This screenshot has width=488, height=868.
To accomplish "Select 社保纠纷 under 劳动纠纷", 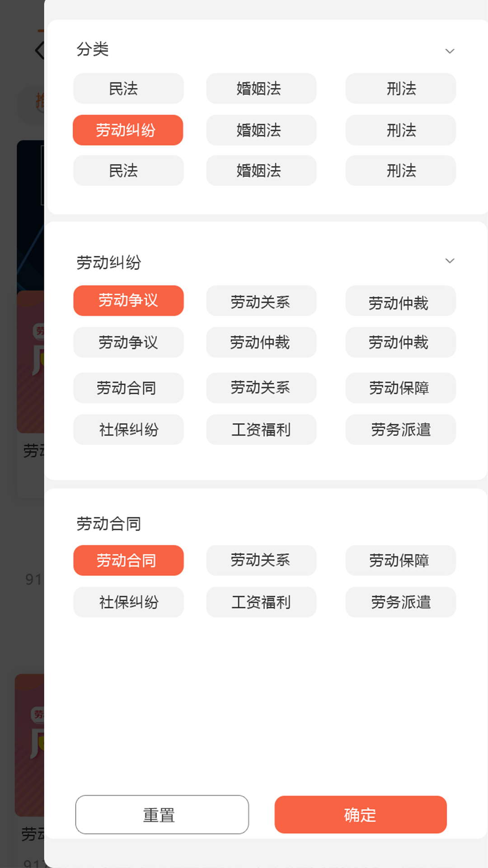I will point(128,429).
